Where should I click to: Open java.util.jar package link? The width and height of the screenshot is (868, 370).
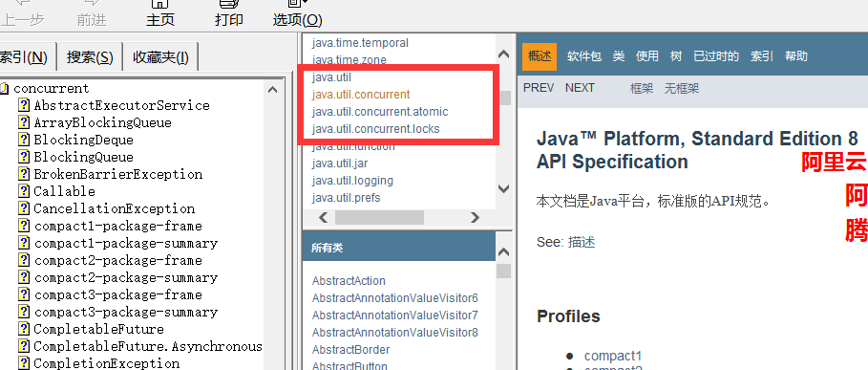[x=340, y=163]
